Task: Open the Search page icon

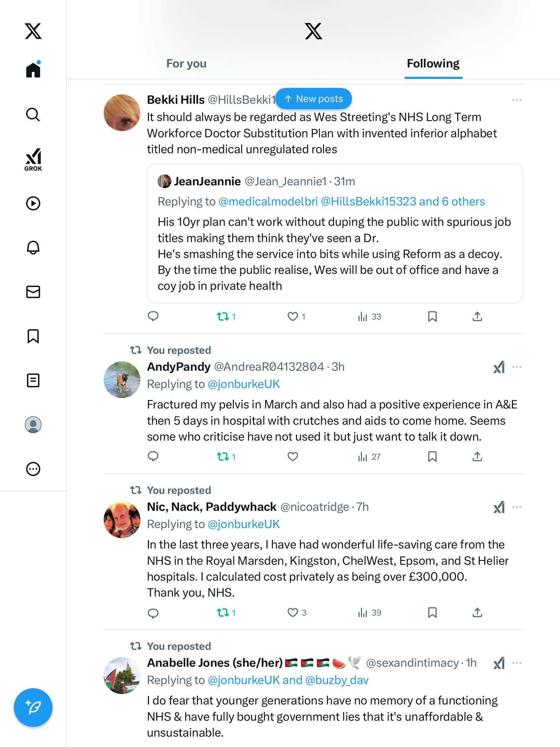Action: (33, 114)
